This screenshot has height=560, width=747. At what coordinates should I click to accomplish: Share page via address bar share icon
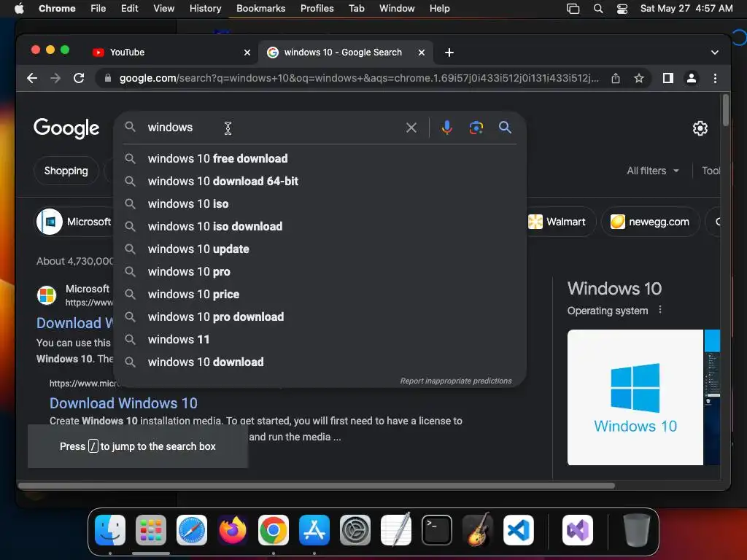point(616,78)
